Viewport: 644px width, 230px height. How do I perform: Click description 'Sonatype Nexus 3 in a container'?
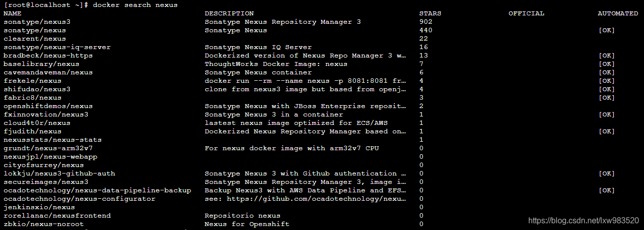(274, 115)
